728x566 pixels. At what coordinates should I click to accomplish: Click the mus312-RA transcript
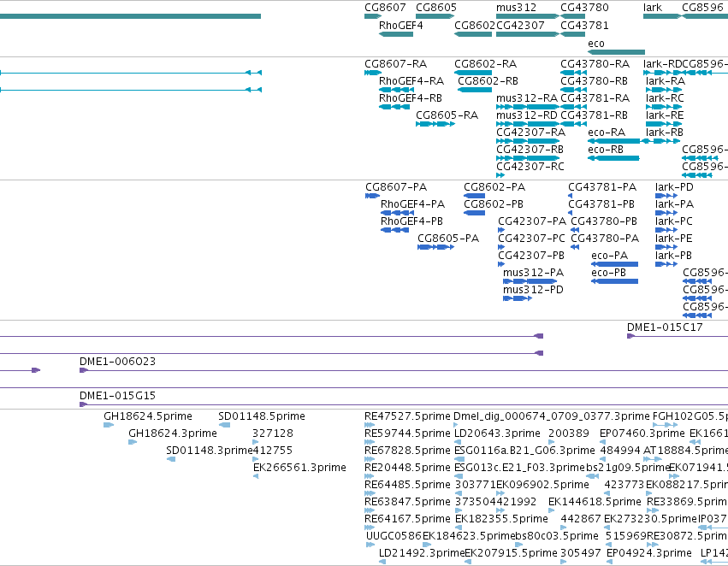click(528, 107)
